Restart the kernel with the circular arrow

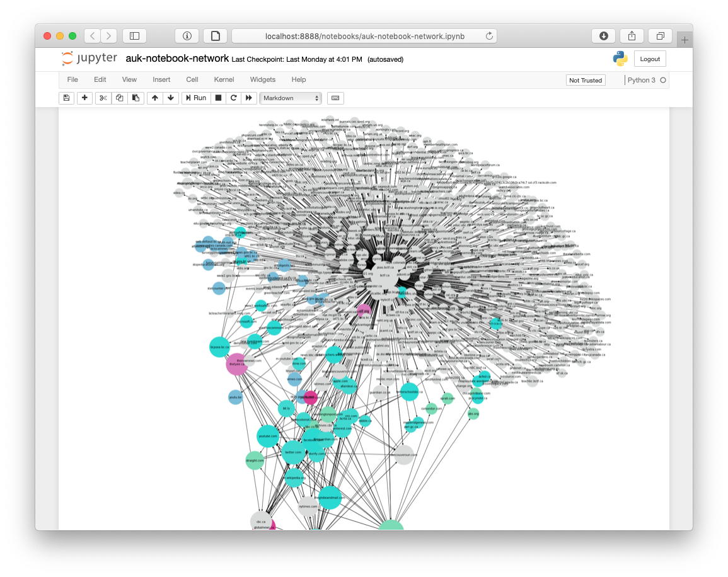click(234, 98)
